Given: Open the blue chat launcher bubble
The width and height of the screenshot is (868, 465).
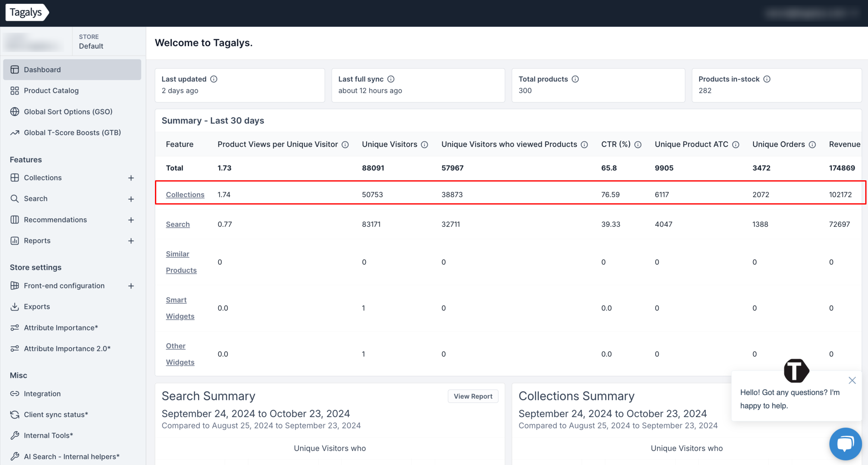Looking at the screenshot, I should (845, 444).
